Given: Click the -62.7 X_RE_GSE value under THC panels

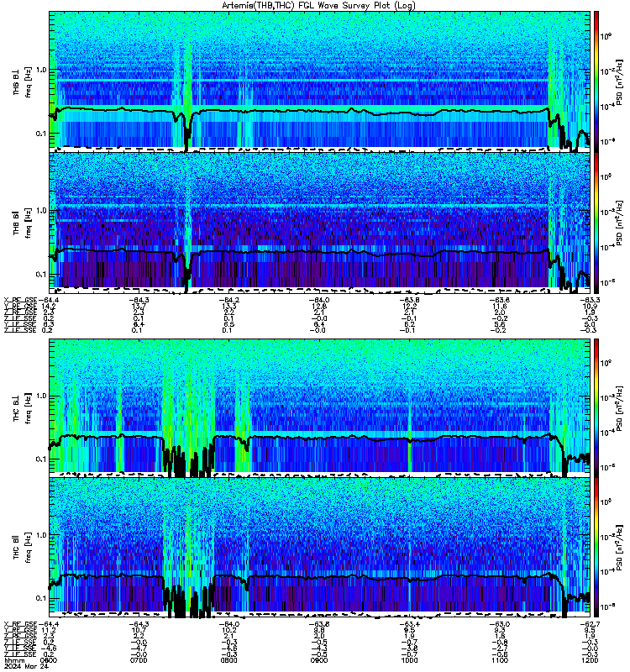Looking at the screenshot, I should point(590,624).
